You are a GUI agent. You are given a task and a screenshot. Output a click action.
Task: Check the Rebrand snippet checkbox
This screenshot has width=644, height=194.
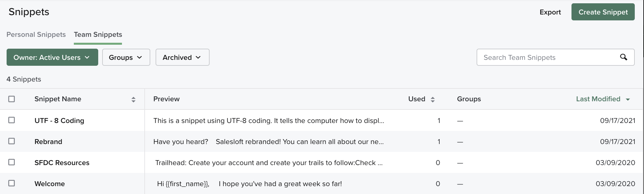pyautogui.click(x=12, y=141)
